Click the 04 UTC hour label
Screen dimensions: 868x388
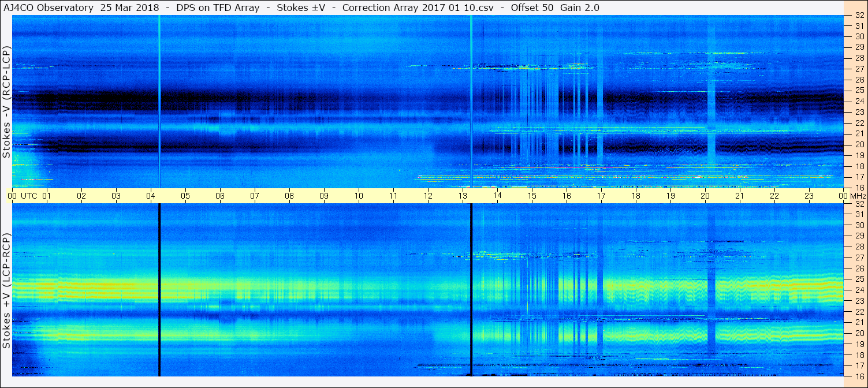(x=151, y=196)
